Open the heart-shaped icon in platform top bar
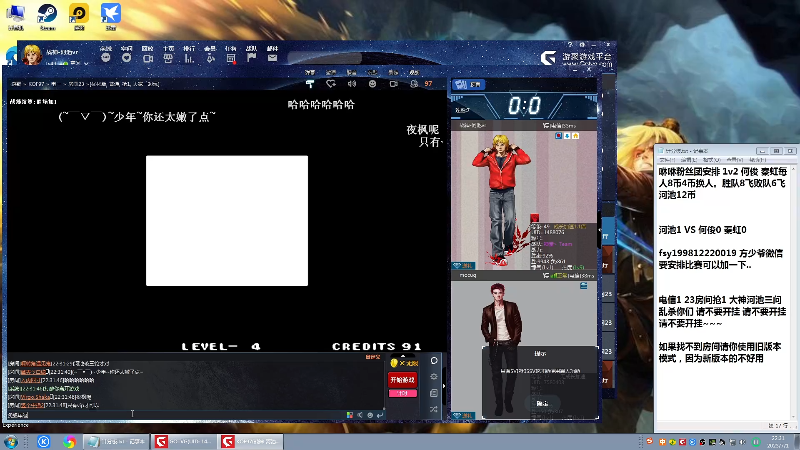Image resolution: width=800 pixels, height=450 pixels. point(127,58)
